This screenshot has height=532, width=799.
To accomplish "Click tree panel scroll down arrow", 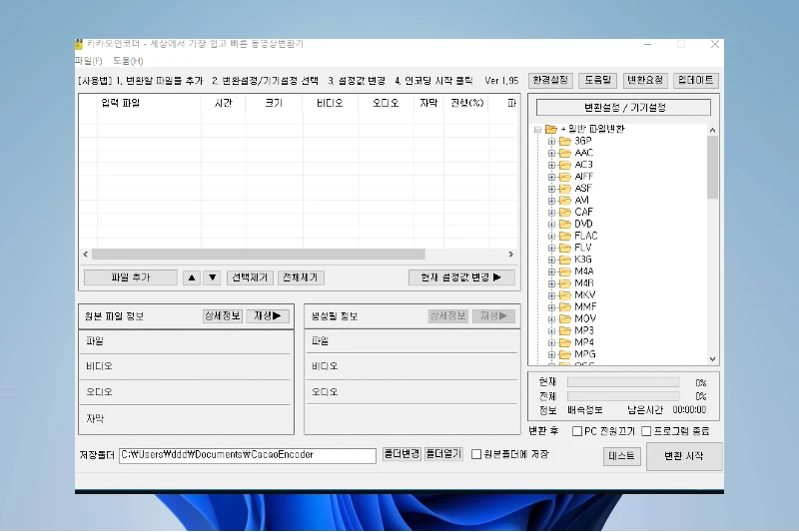I will point(712,359).
